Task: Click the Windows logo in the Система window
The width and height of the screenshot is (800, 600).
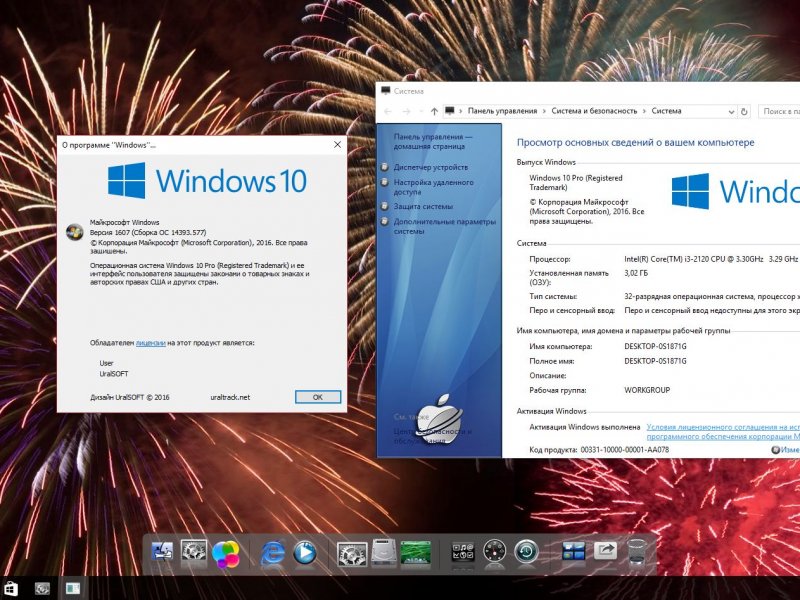Action: [x=735, y=191]
